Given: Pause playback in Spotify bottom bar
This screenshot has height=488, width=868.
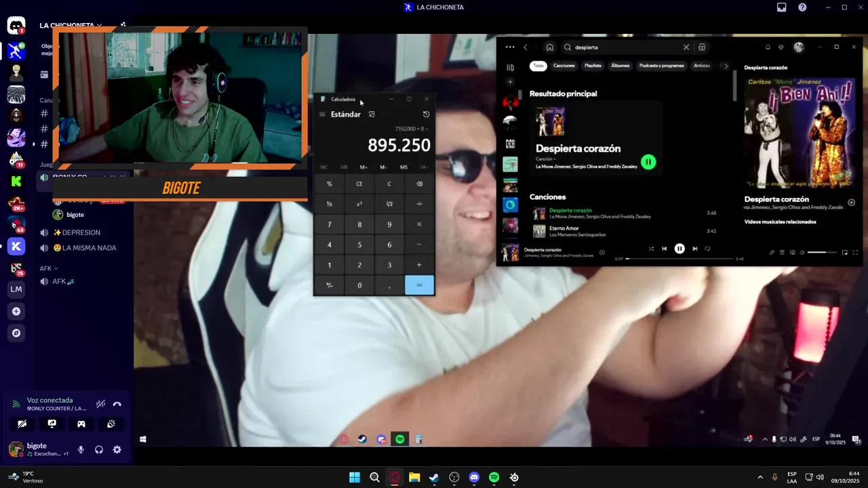Looking at the screenshot, I should tap(679, 249).
